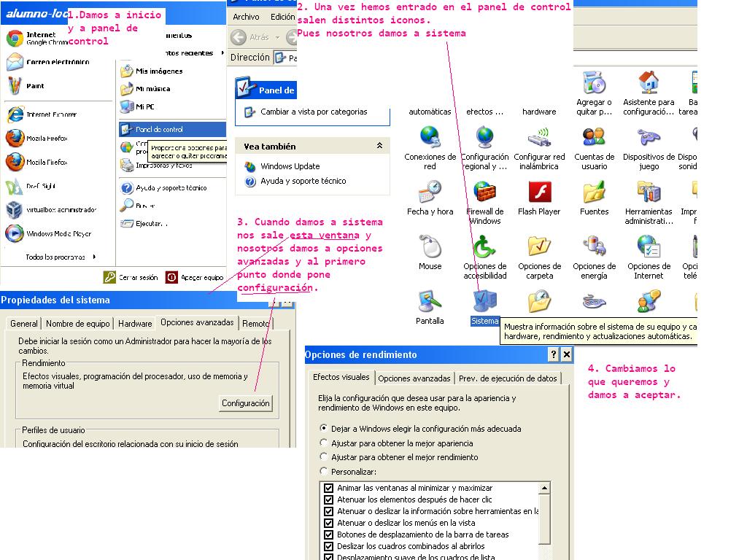Viewport: 747px width, 560px height.
Task: Open Mi música folder in the Start menu
Action: point(145,88)
